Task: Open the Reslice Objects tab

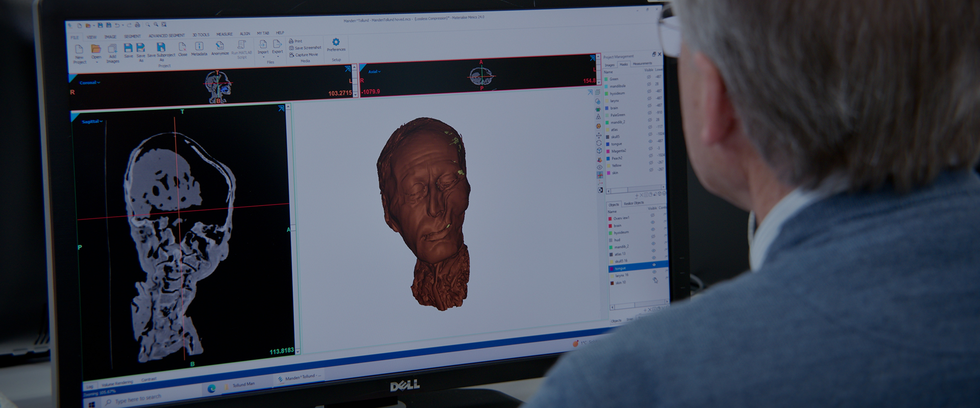Action: (633, 203)
